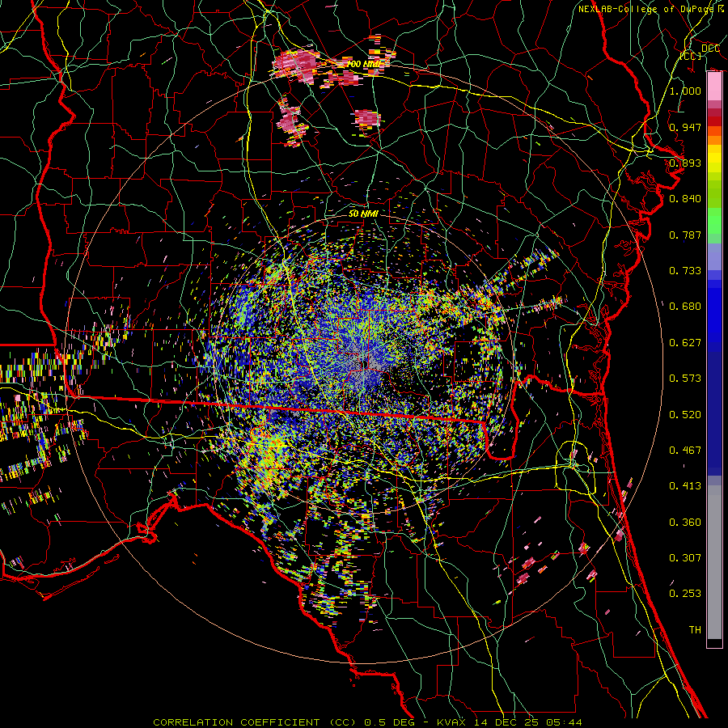Viewport: 728px width, 728px height.
Task: Select the 0.307 legend value
Action: [x=685, y=558]
